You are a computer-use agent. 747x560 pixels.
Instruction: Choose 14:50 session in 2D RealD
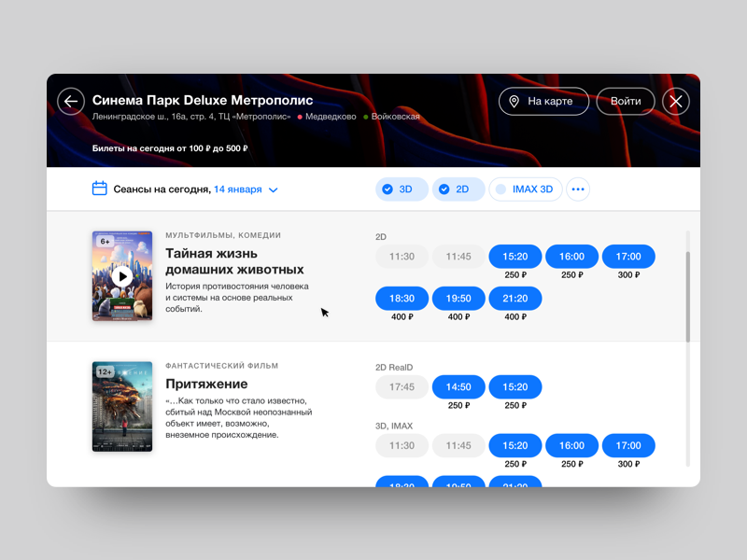click(x=458, y=387)
